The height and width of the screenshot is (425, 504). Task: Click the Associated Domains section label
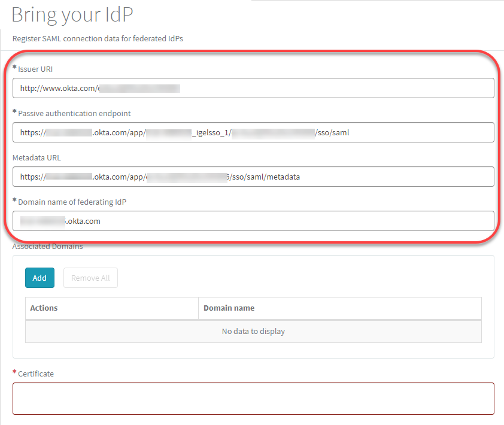47,246
